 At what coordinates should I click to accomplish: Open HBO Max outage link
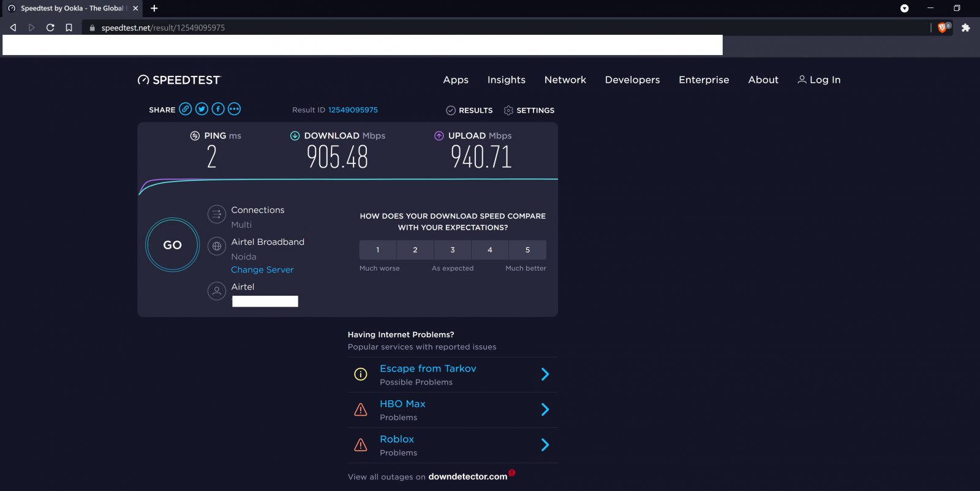tap(402, 404)
